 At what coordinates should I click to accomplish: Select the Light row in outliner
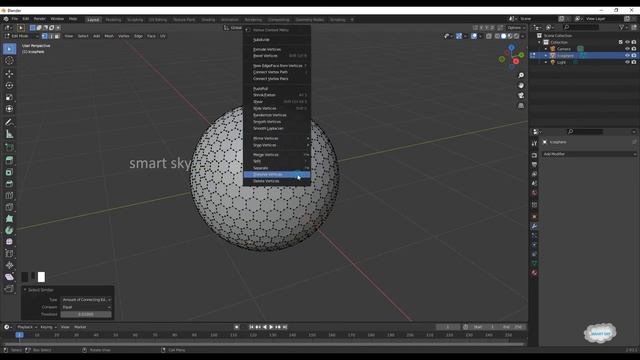pos(584,62)
